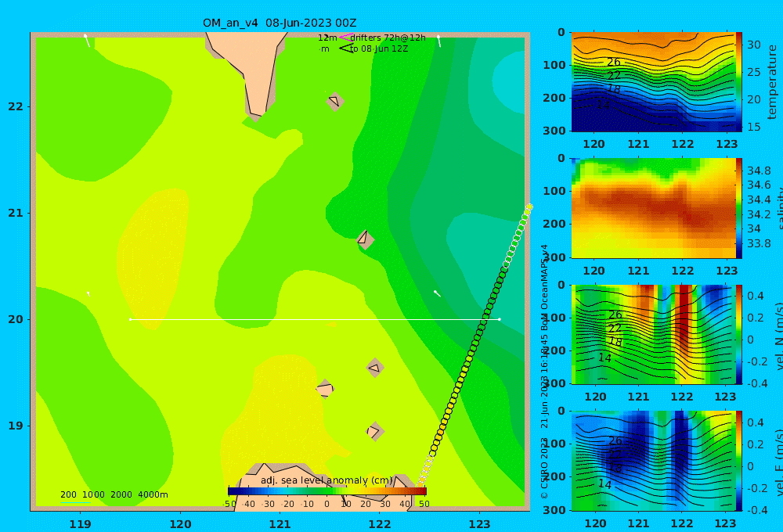Click the orange start of the drifter track near Luzon
The width and height of the screenshot is (783, 532).
(x=420, y=484)
